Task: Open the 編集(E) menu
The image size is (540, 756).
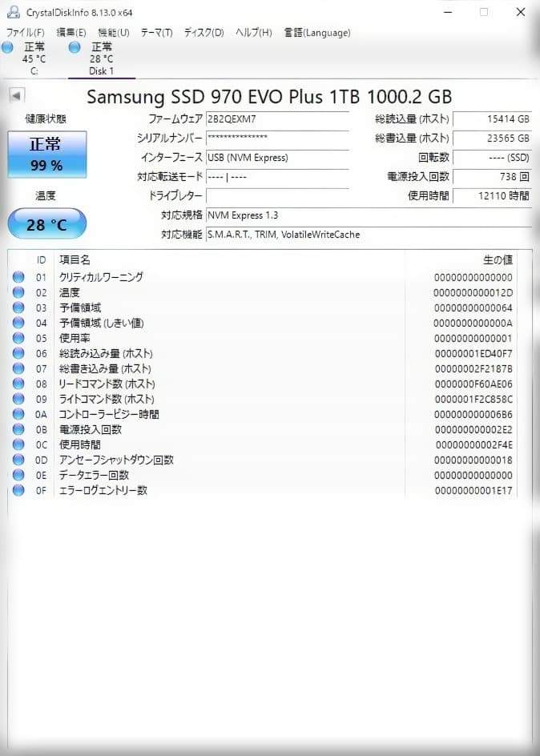Action: [x=71, y=33]
